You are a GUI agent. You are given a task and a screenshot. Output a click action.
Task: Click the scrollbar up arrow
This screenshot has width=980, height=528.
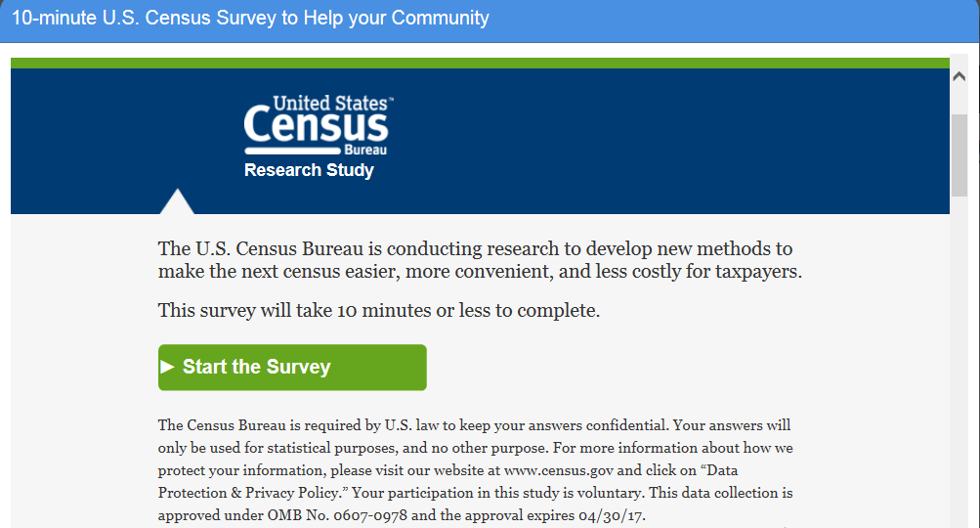click(x=959, y=77)
